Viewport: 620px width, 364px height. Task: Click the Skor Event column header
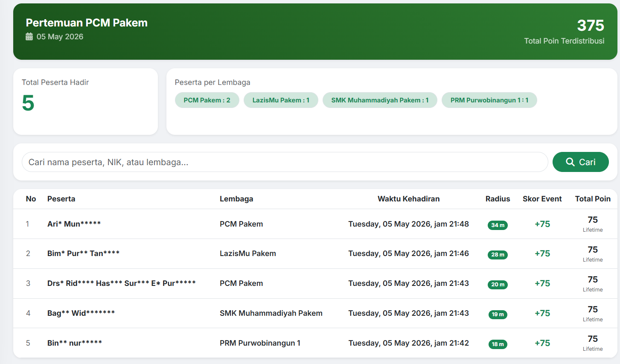tap(542, 199)
